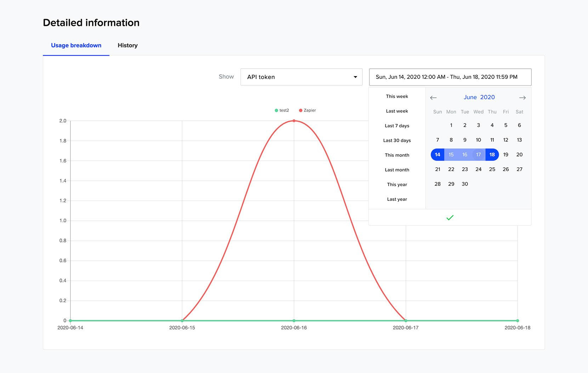Click the June month label
The height and width of the screenshot is (373, 588).
pos(470,97)
